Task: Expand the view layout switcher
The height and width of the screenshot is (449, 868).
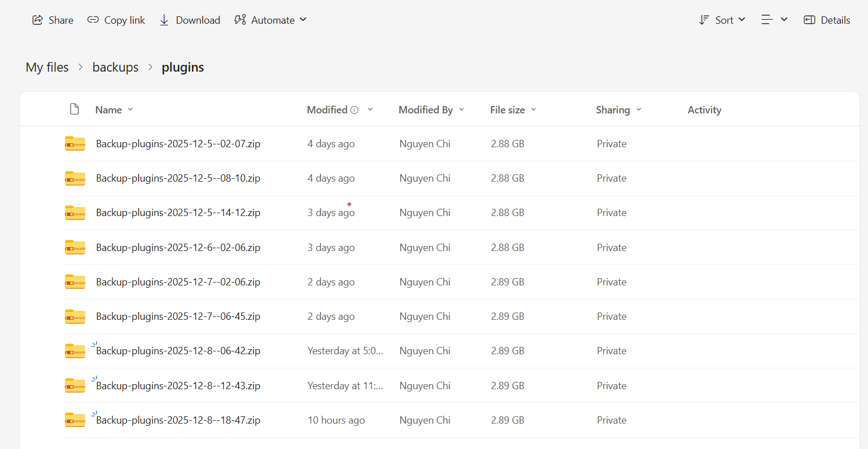Action: pyautogui.click(x=774, y=20)
